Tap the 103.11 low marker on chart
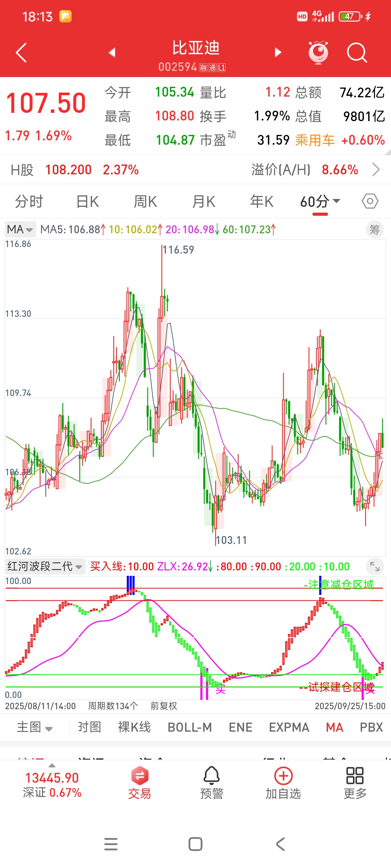Viewport: 391px width, 868px height. 231,540
